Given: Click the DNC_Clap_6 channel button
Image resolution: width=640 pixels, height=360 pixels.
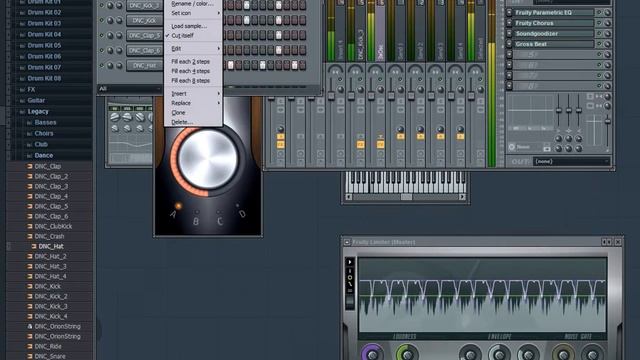Looking at the screenshot, I should tap(144, 51).
